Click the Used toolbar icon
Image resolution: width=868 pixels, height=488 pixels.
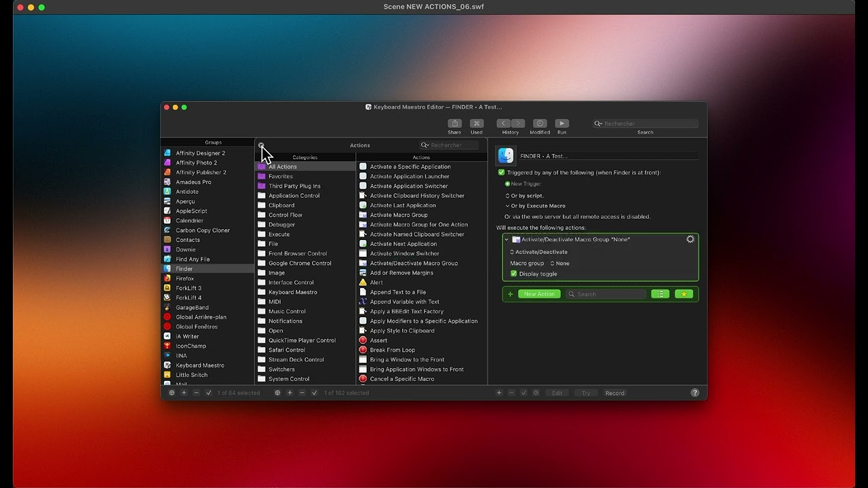477,123
